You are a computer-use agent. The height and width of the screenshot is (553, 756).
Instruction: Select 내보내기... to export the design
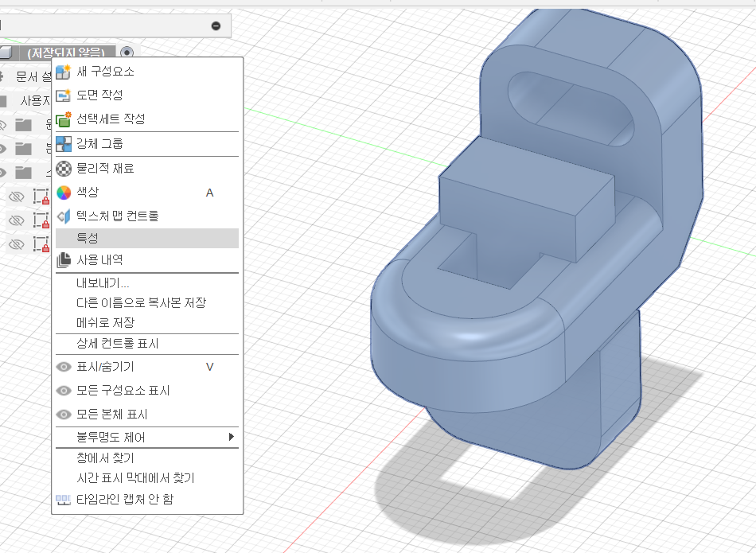pyautogui.click(x=147, y=283)
